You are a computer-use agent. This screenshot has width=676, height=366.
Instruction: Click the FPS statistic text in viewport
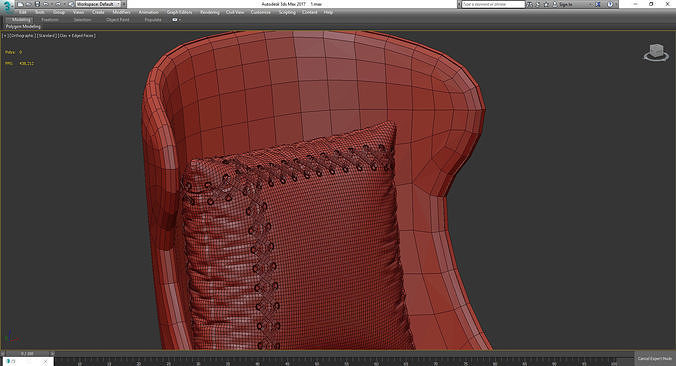pyautogui.click(x=19, y=63)
